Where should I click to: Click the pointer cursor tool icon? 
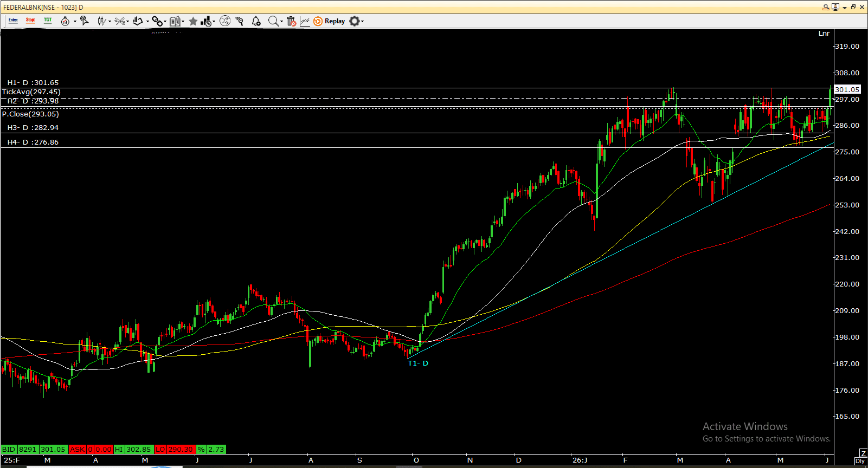point(84,21)
